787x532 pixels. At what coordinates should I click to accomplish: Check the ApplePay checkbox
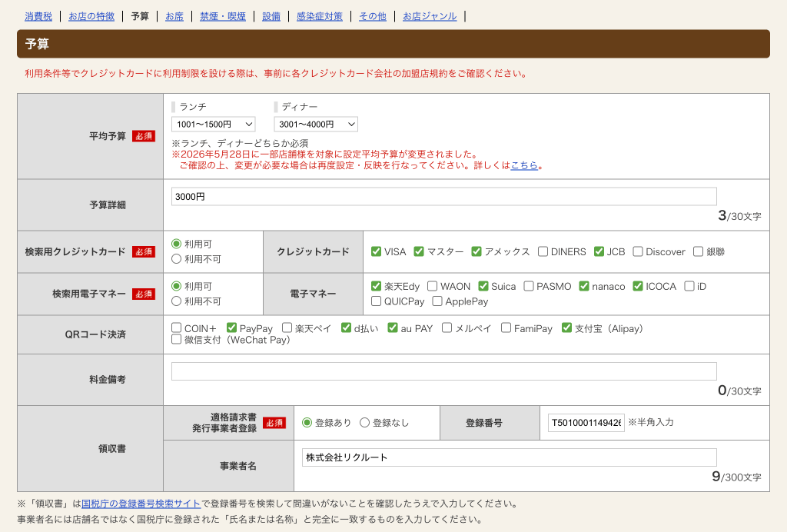tap(437, 301)
